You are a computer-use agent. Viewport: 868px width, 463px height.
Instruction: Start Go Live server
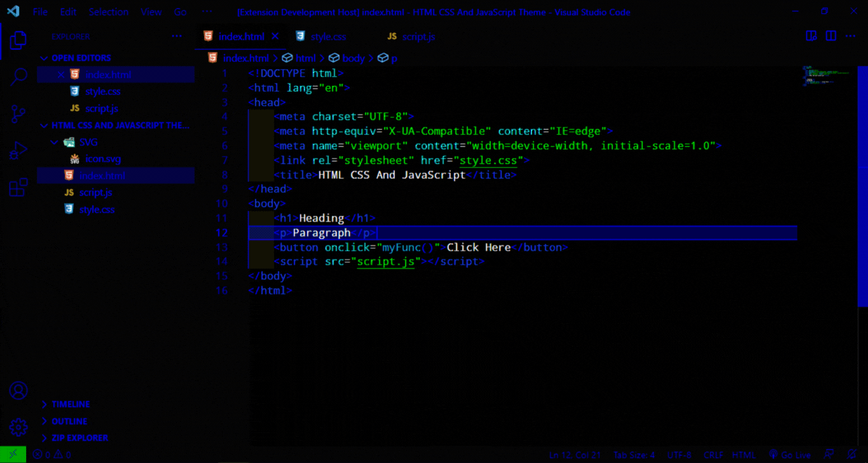(x=789, y=455)
